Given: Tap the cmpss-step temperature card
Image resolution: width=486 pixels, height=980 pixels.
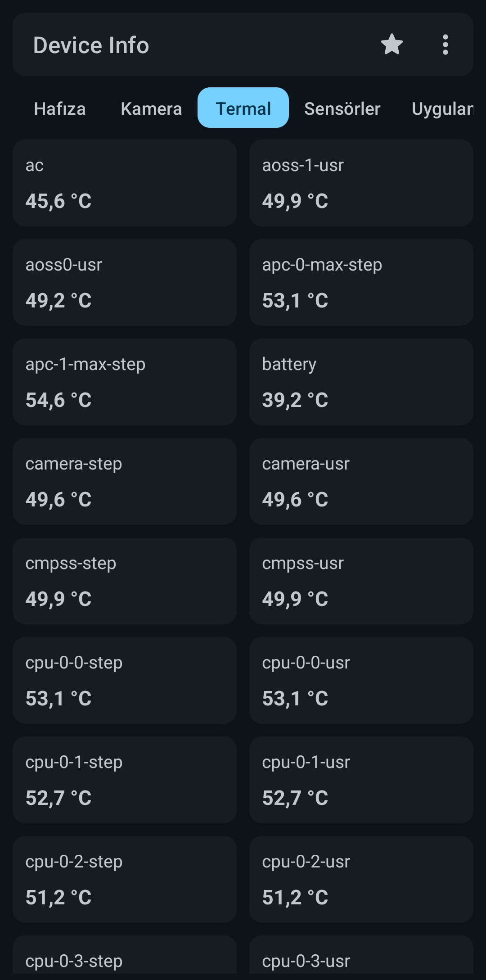Looking at the screenshot, I should click(x=125, y=581).
